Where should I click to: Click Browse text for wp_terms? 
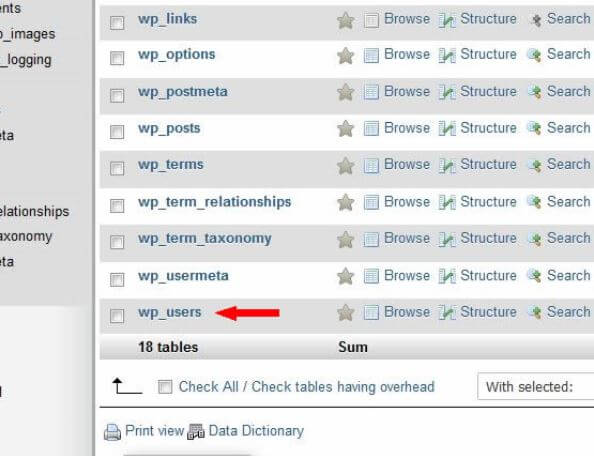tap(407, 165)
